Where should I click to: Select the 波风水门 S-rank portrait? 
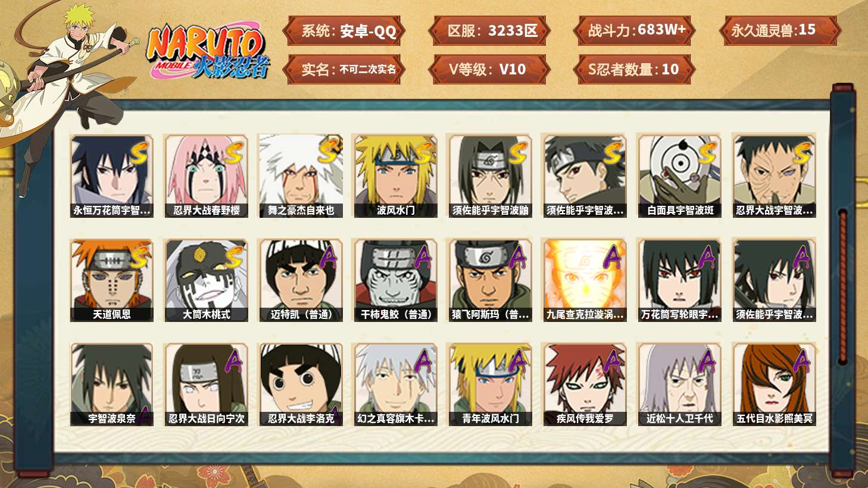(x=395, y=176)
